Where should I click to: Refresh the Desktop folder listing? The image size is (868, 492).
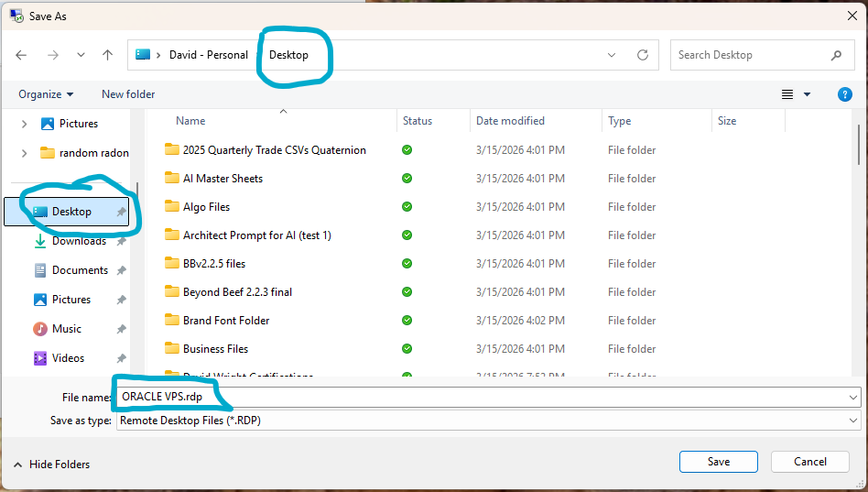(x=643, y=55)
